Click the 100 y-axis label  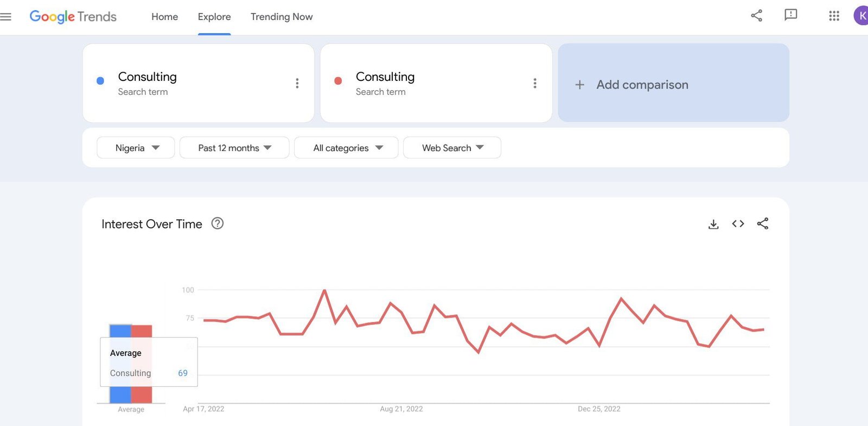tap(188, 290)
